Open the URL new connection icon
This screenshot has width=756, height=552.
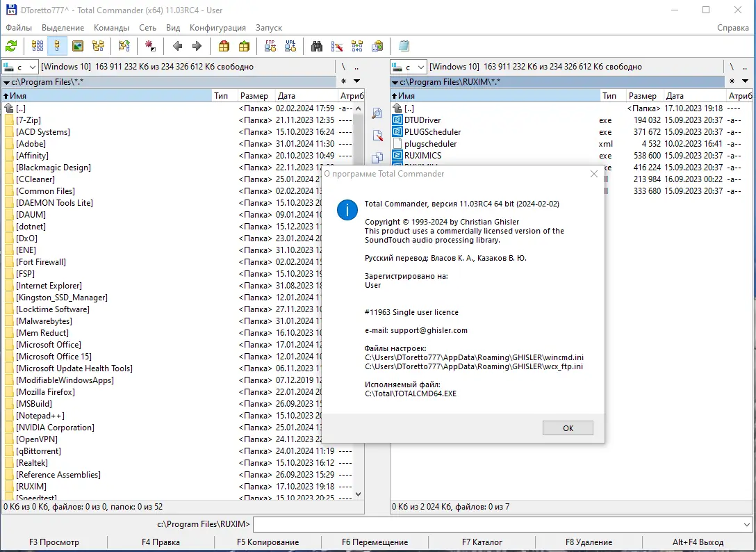click(290, 46)
